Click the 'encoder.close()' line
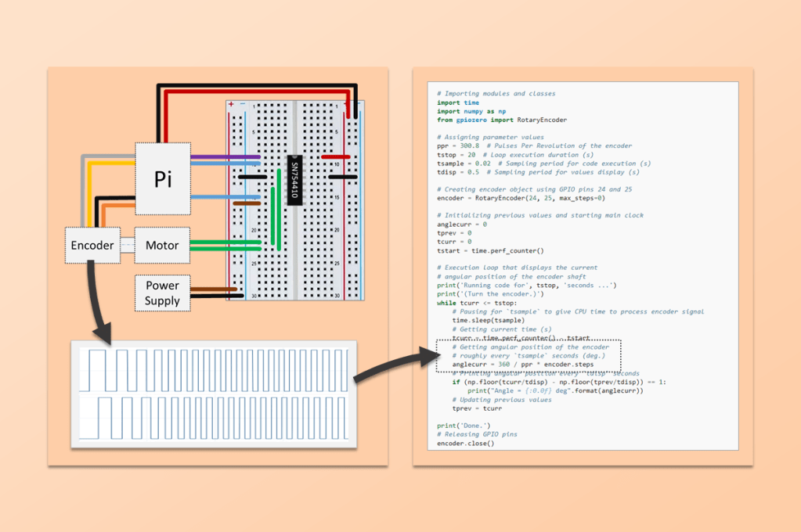The image size is (801, 532). [x=466, y=444]
